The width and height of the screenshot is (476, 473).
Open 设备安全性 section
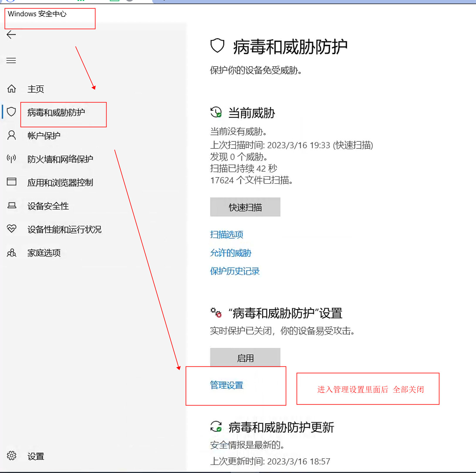(x=48, y=206)
